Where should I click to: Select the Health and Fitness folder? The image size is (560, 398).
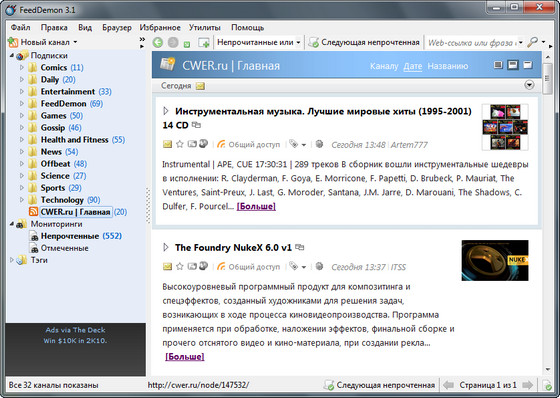click(x=74, y=140)
